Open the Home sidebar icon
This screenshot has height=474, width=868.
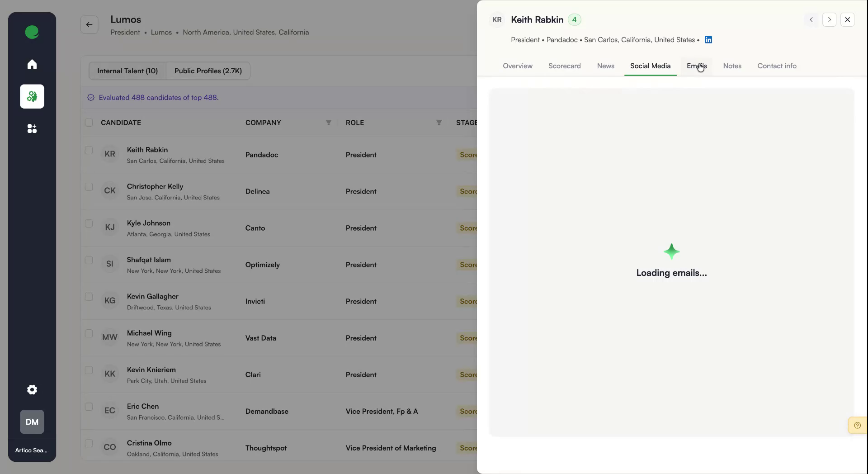coord(32,64)
